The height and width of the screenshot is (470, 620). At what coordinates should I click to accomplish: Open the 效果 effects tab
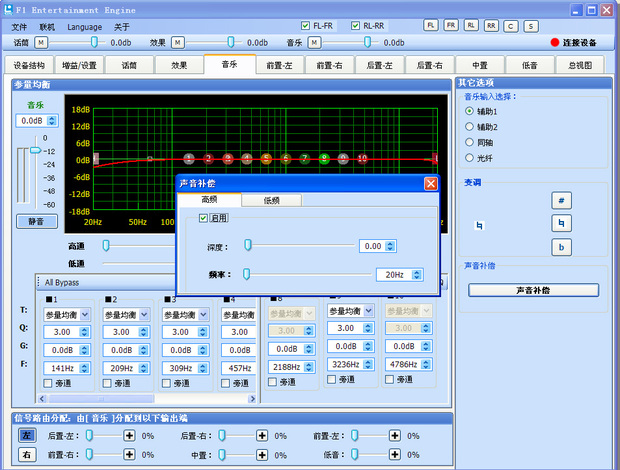(179, 65)
